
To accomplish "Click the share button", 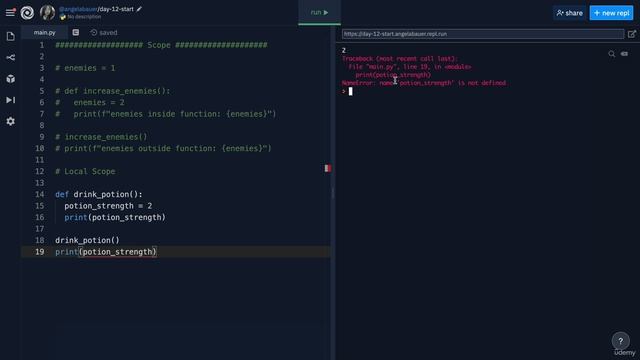I will coord(569,13).
